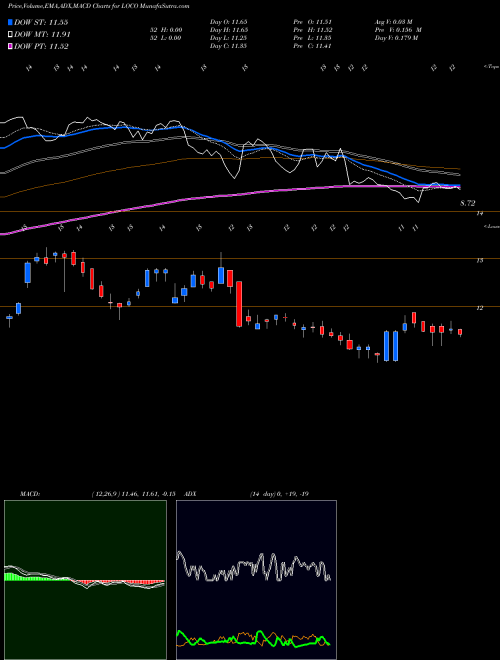Image resolution: width=500 pixels, height=660 pixels.
Task: Click the '52 L: 0.00' value
Action: pyautogui.click(x=166, y=38)
